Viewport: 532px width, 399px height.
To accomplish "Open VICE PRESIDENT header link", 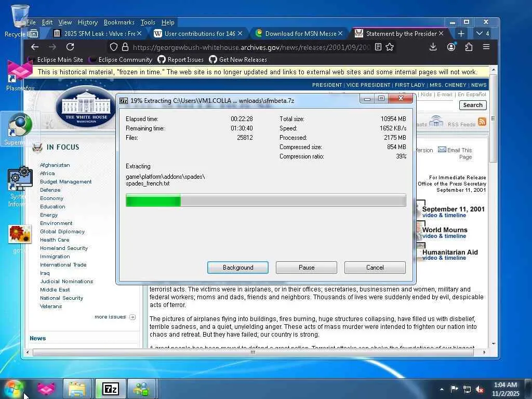I will (368, 85).
